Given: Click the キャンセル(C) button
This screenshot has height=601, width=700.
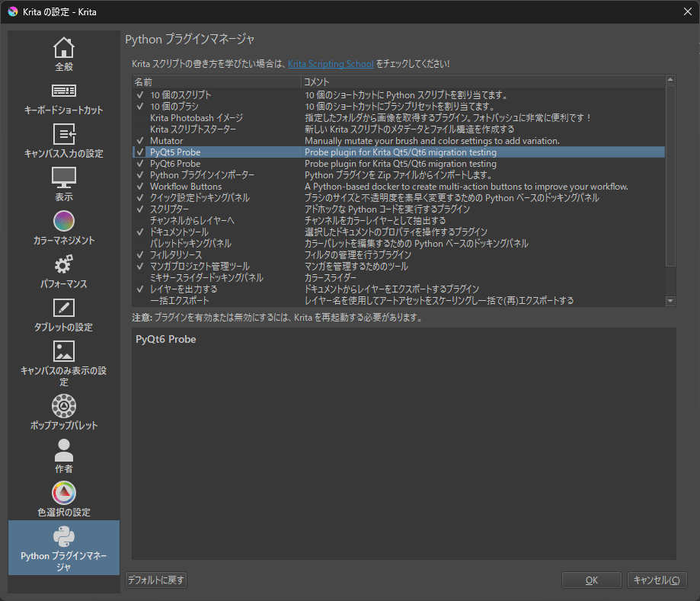Looking at the screenshot, I should click(x=657, y=580).
